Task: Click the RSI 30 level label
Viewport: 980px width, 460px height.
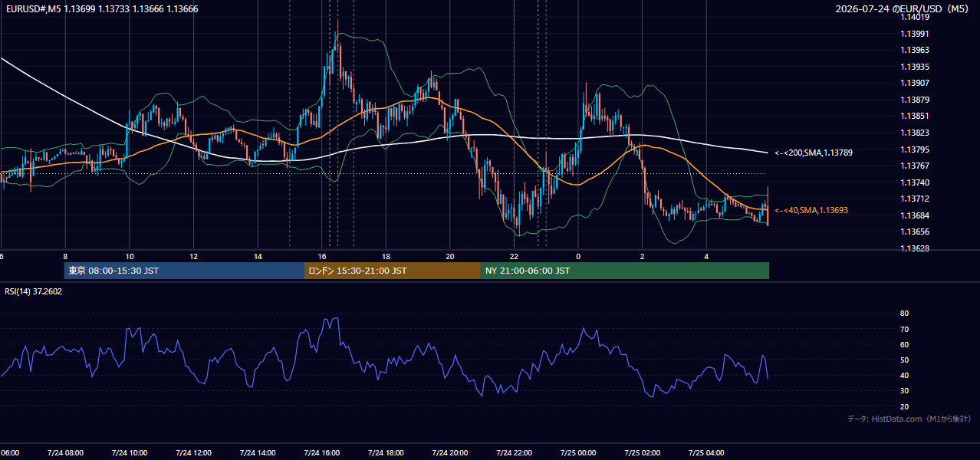Action: coord(904,390)
